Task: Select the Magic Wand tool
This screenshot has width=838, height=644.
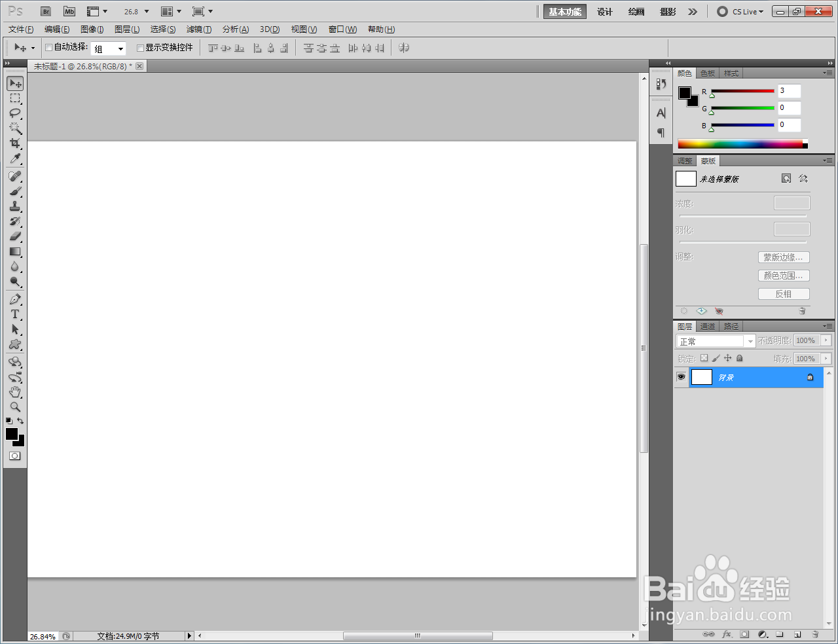Action: point(15,128)
